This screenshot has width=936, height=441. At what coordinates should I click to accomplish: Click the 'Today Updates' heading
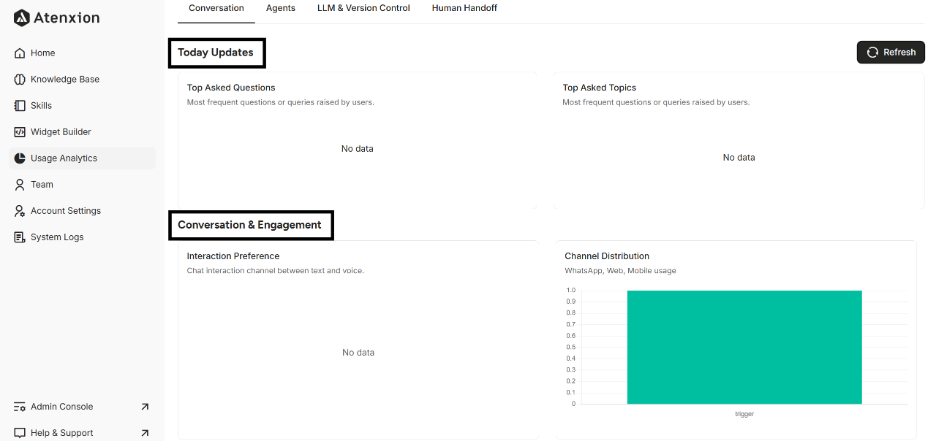click(215, 53)
